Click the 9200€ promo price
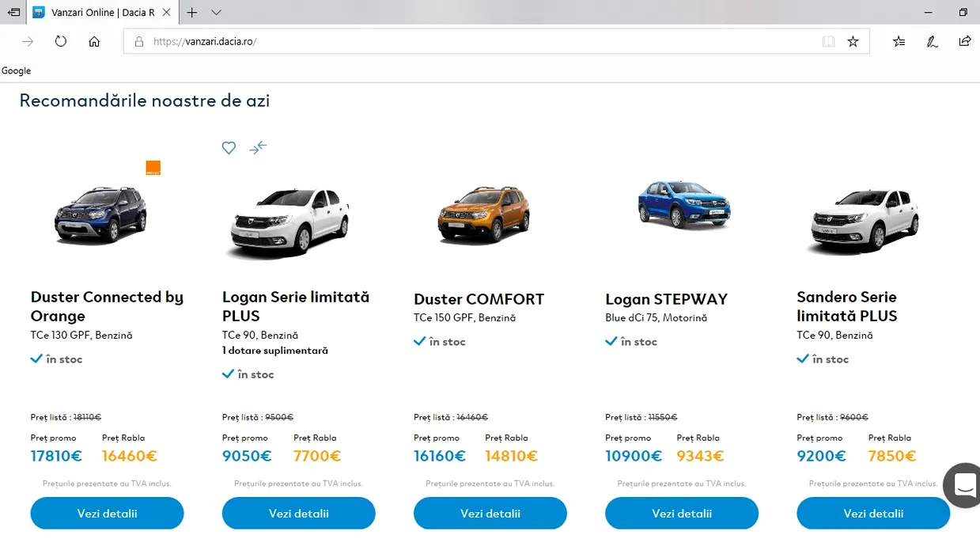This screenshot has height=554, width=980. click(822, 456)
